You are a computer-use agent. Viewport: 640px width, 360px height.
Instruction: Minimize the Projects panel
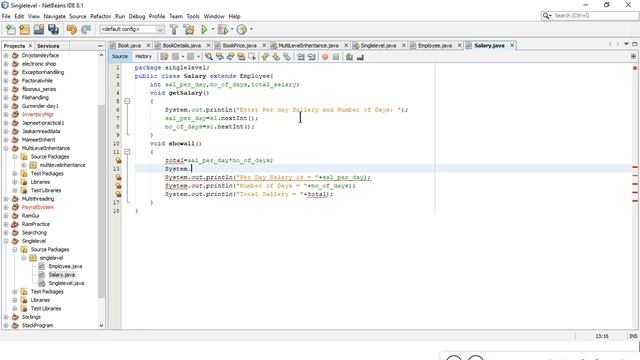100,46
